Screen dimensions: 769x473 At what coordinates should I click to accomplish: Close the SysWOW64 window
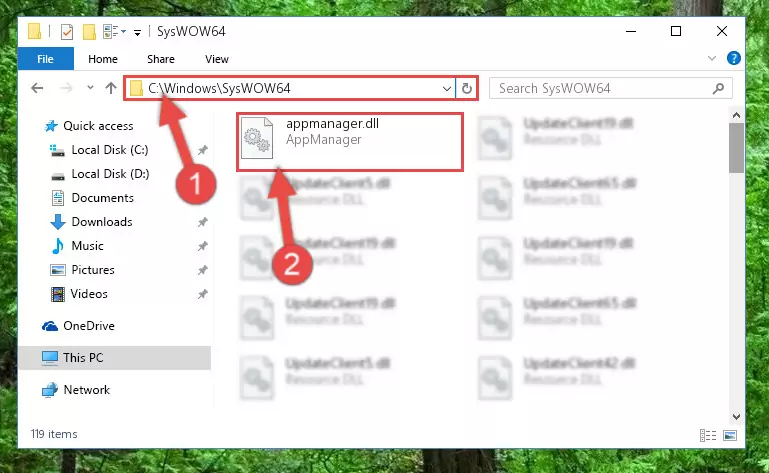721,31
